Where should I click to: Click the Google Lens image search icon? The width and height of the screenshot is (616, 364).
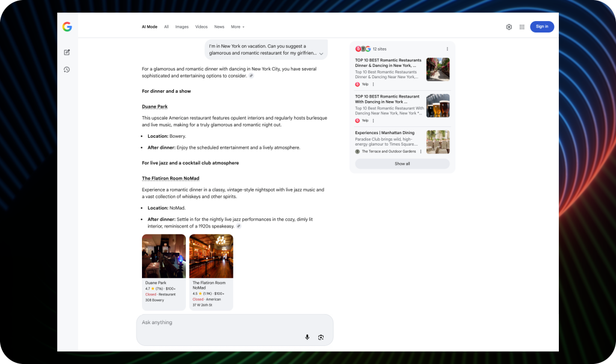point(321,337)
